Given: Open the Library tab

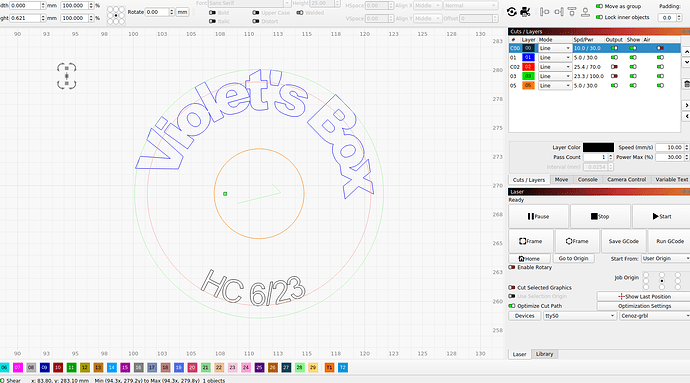Looking at the screenshot, I should pos(544,354).
